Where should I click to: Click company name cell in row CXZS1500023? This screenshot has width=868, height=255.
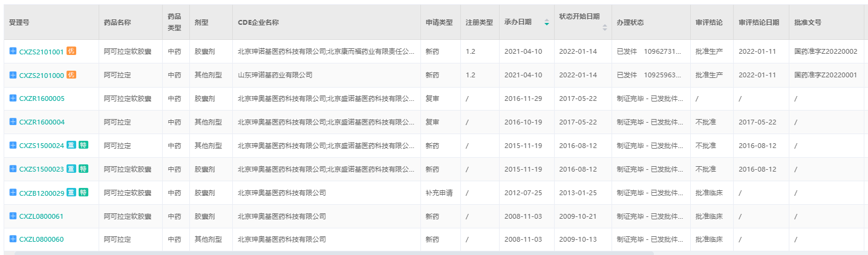click(326, 170)
